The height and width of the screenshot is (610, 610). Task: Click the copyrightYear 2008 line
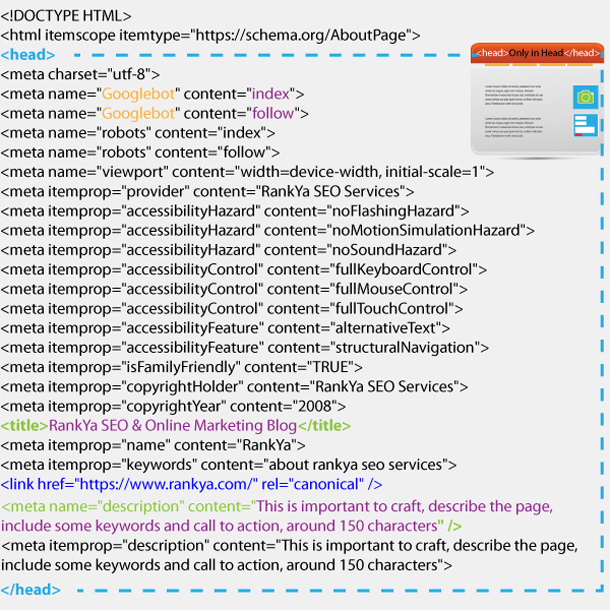tap(173, 407)
